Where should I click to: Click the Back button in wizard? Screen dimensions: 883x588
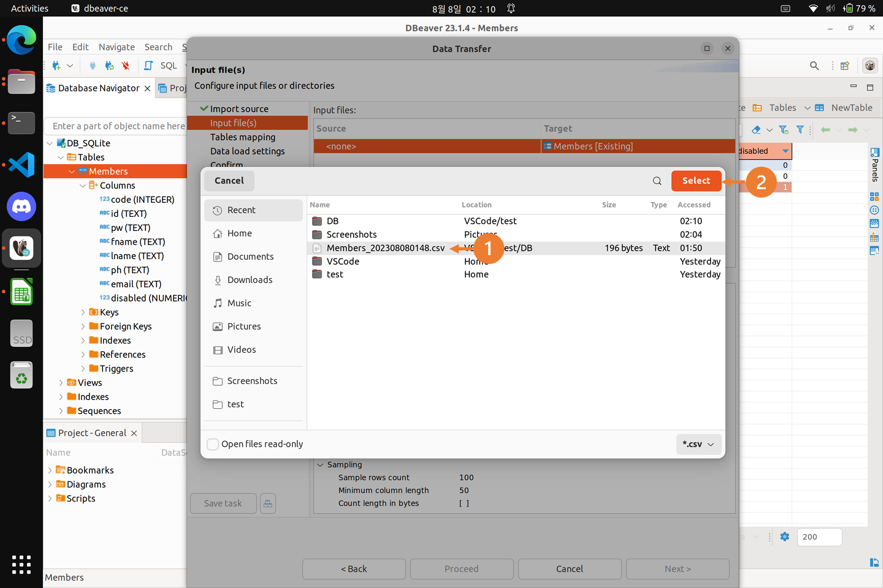pyautogui.click(x=354, y=569)
